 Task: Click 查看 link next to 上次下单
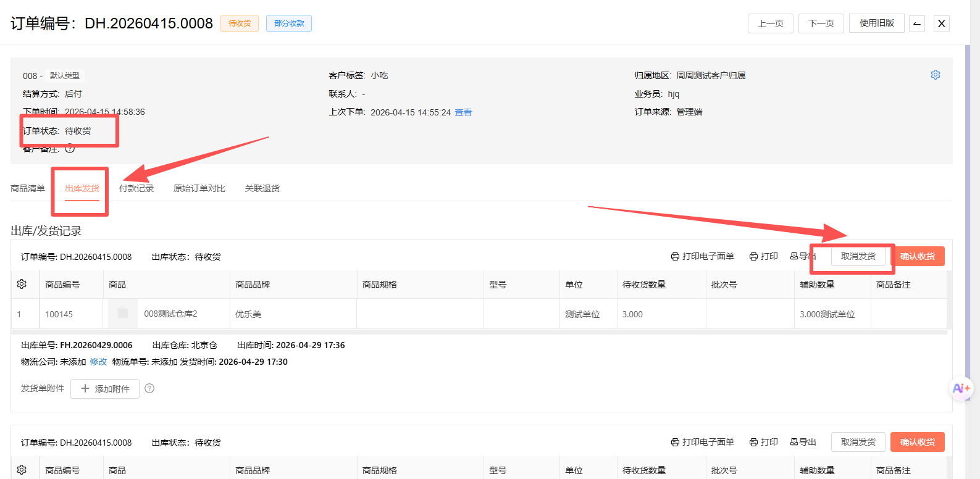(x=464, y=112)
